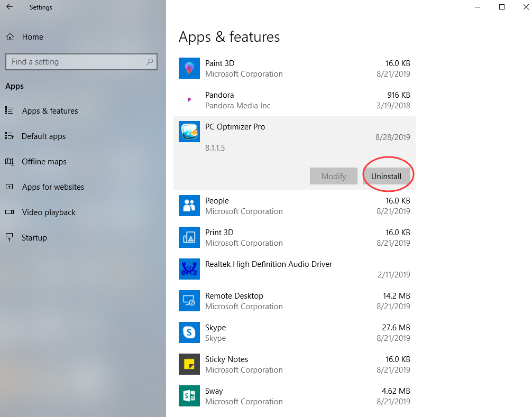Click the Default apps sidebar icon
Image resolution: width=532 pixels, height=417 pixels.
point(10,136)
